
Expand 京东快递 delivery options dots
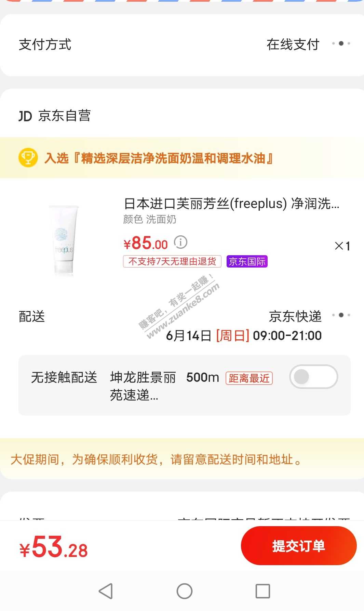coord(341,315)
